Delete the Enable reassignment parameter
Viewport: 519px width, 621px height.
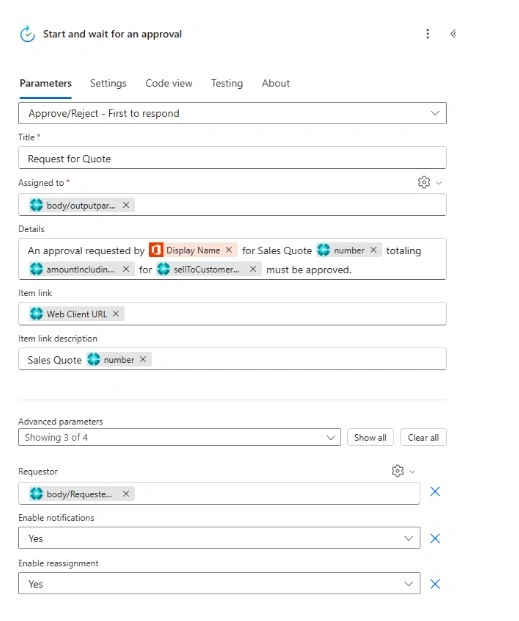pyautogui.click(x=435, y=584)
